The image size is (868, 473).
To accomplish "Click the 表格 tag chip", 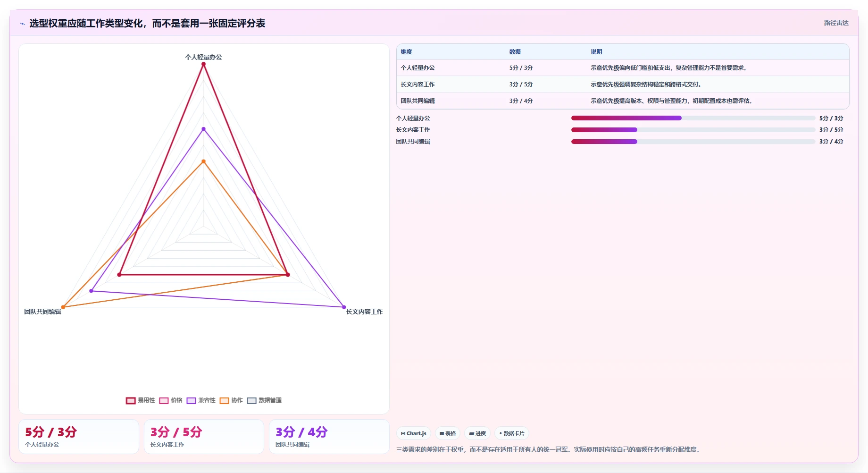I will [x=448, y=433].
